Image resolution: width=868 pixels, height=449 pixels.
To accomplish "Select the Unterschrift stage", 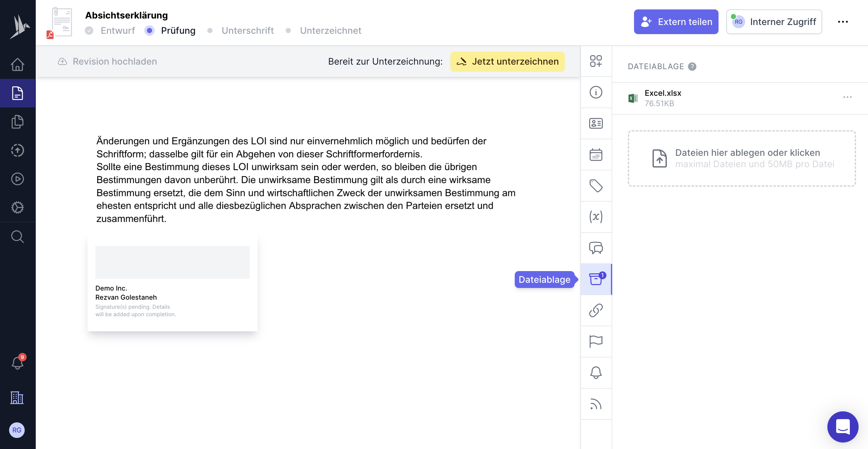I will tap(240, 31).
